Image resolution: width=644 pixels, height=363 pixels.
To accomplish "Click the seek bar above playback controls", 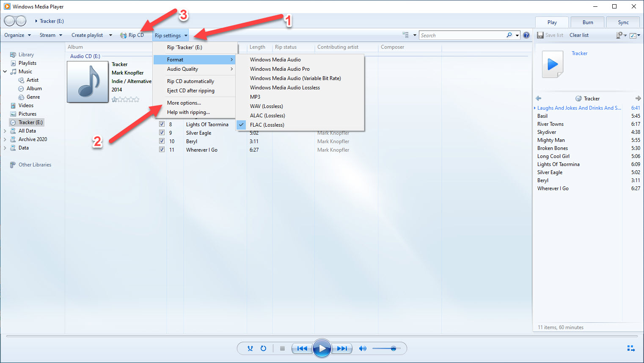I will click(x=322, y=336).
